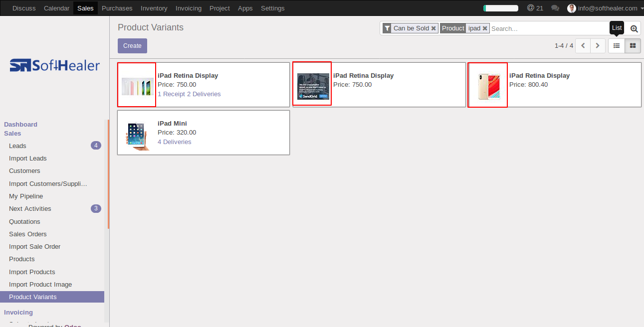Open the Calendar menu

pos(56,8)
